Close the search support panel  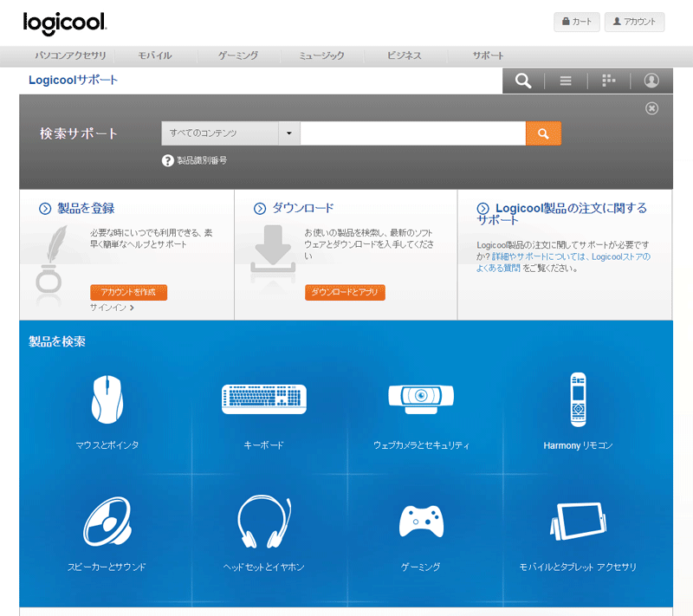click(651, 108)
